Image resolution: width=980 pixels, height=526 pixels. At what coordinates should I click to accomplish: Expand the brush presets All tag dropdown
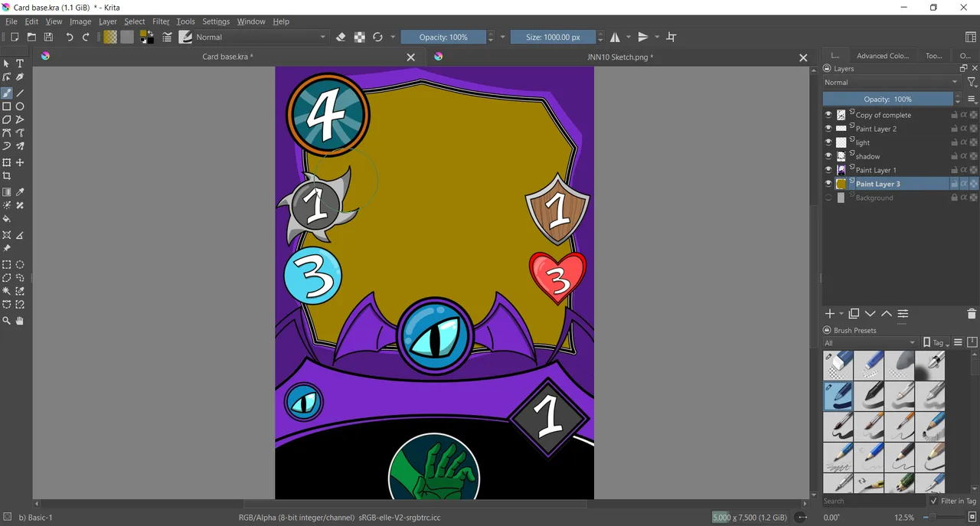point(869,342)
